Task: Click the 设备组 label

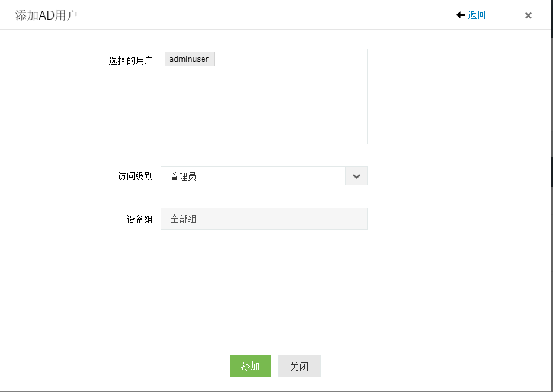Action: tap(139, 219)
